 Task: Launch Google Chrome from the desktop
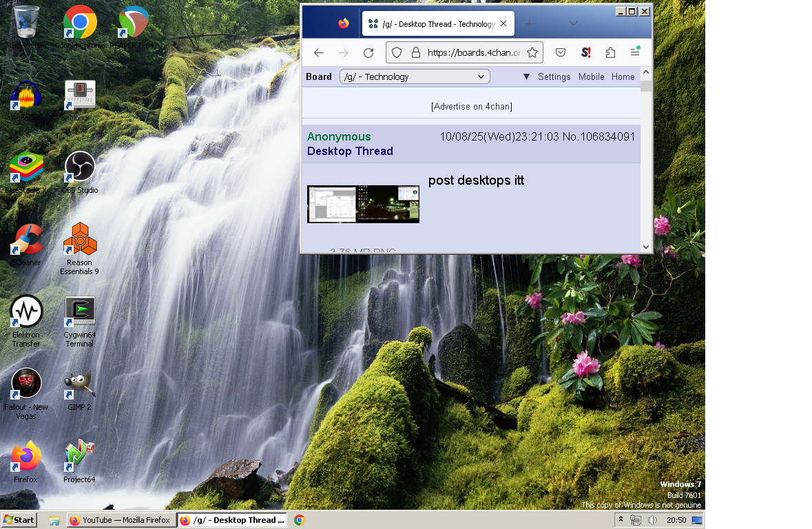tap(80, 27)
